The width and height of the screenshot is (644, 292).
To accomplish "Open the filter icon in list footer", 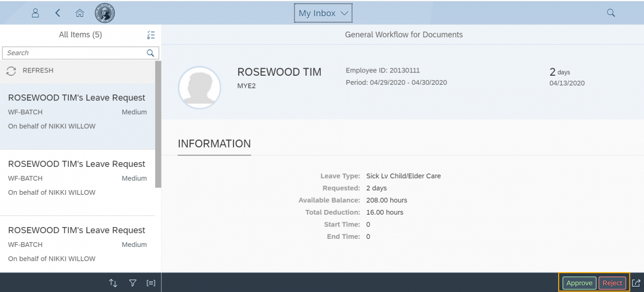I will [133, 283].
